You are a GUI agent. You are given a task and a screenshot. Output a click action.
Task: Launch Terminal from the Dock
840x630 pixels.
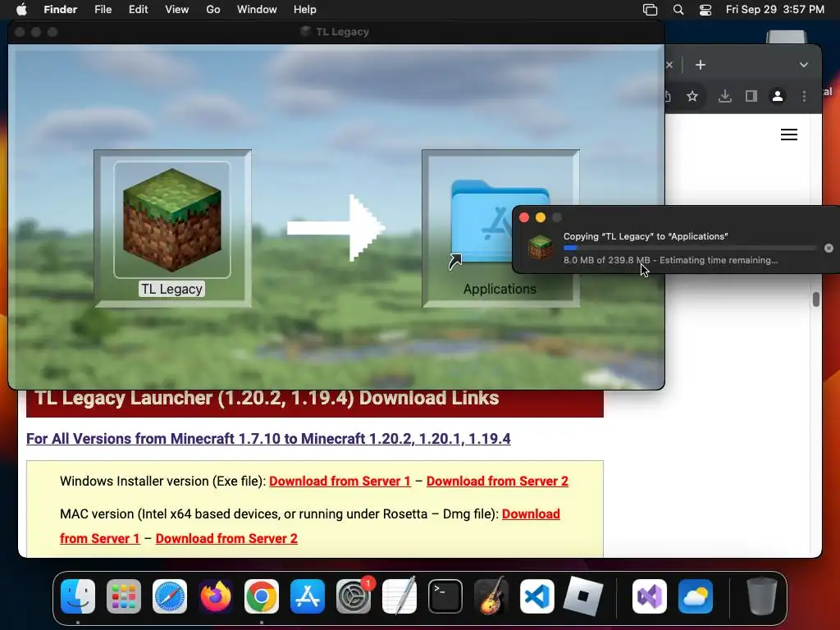(x=445, y=596)
